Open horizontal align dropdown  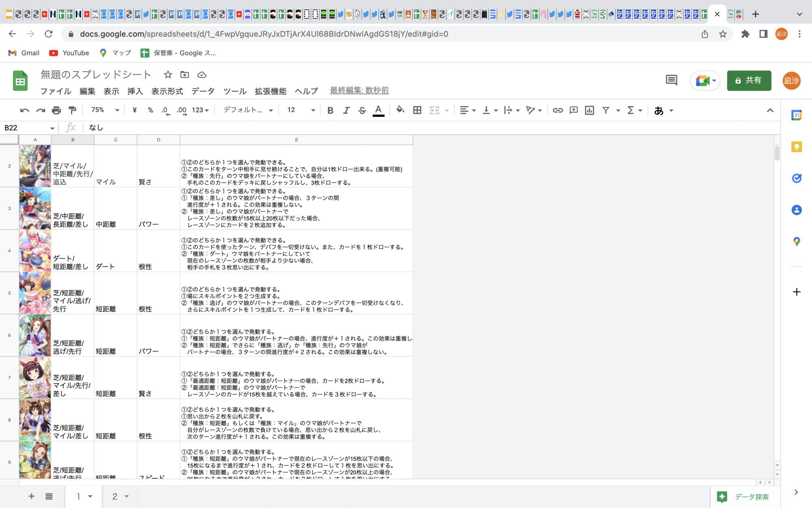click(x=468, y=110)
